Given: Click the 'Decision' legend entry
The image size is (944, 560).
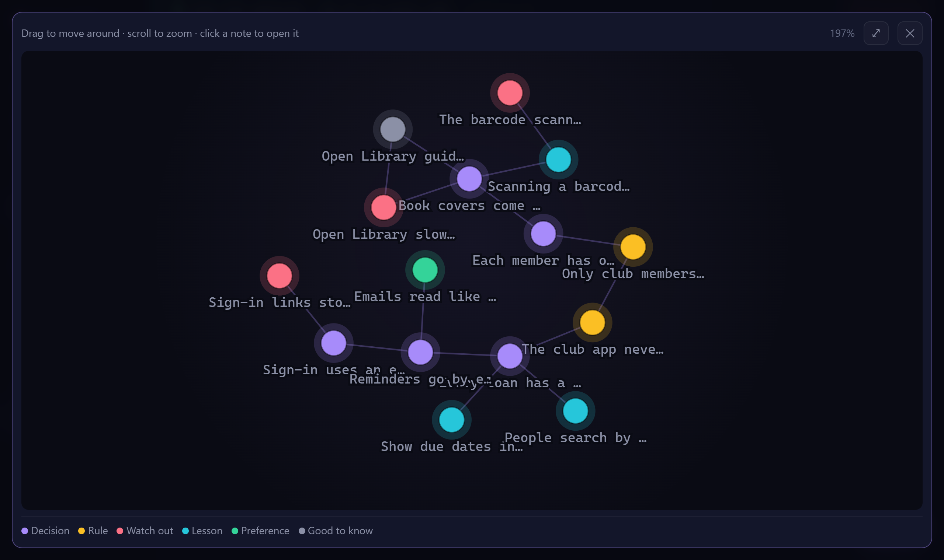Looking at the screenshot, I should click(45, 531).
